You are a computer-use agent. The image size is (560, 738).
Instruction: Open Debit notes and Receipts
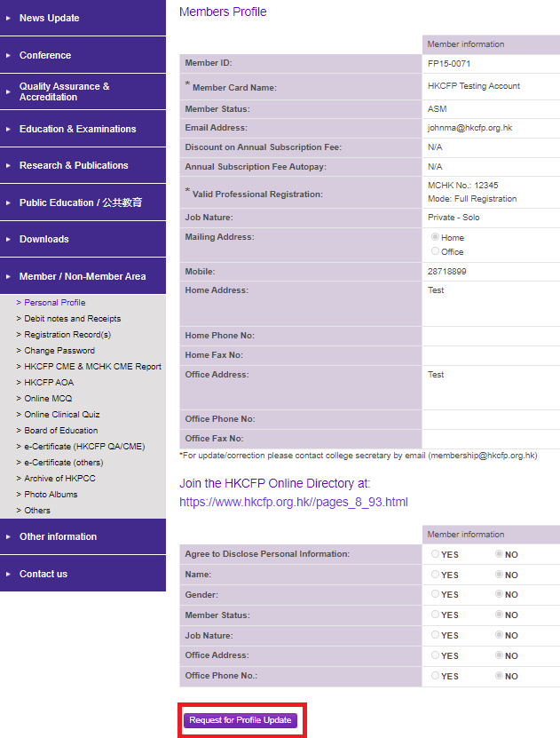click(x=73, y=319)
